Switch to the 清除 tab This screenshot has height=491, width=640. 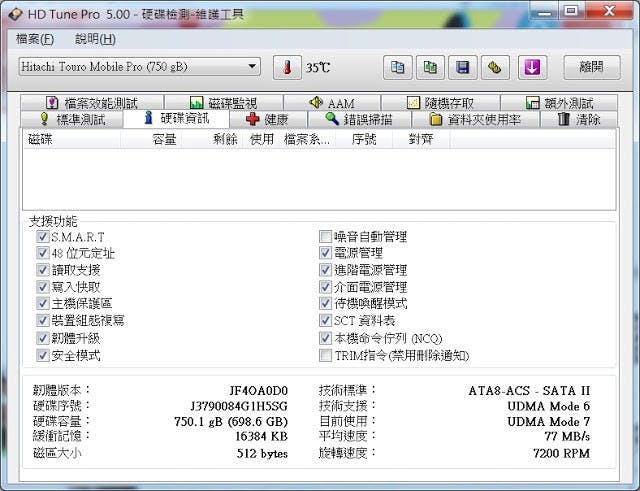(579, 119)
